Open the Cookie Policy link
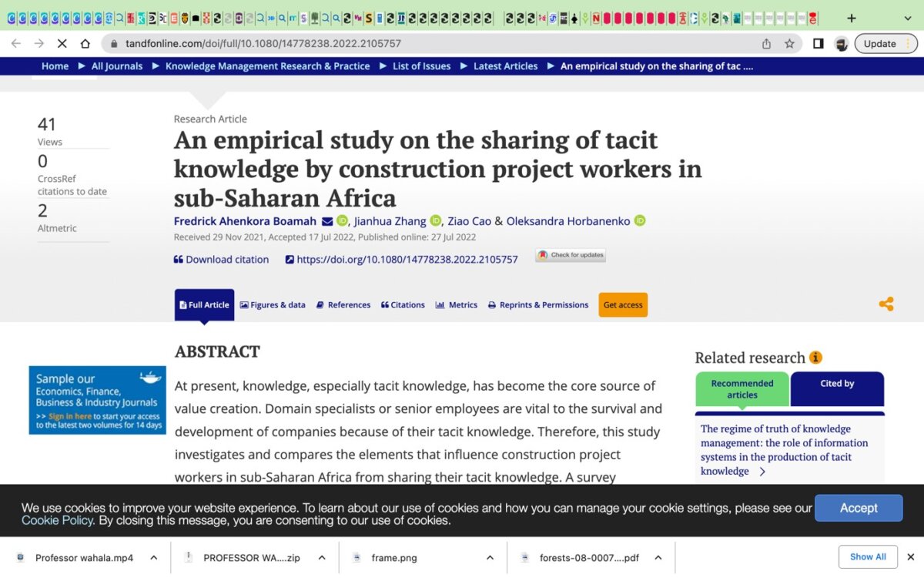The image size is (924, 578). tap(57, 521)
